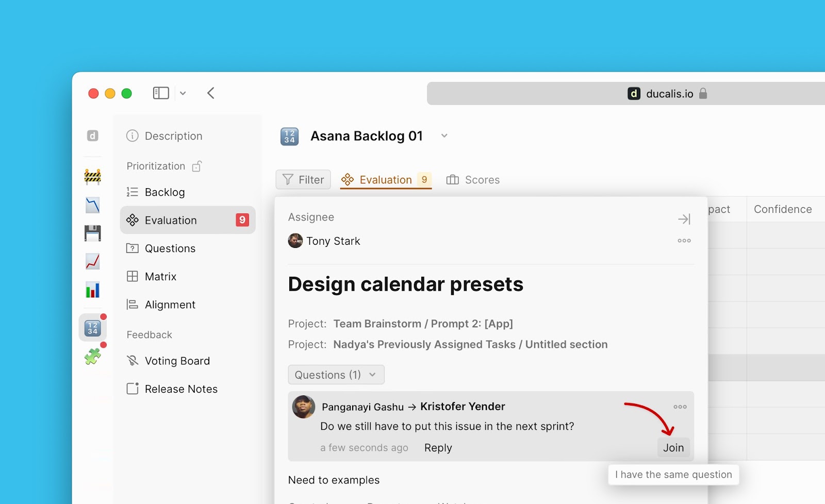Open the Voting Board
The width and height of the screenshot is (825, 504).
pyautogui.click(x=168, y=361)
